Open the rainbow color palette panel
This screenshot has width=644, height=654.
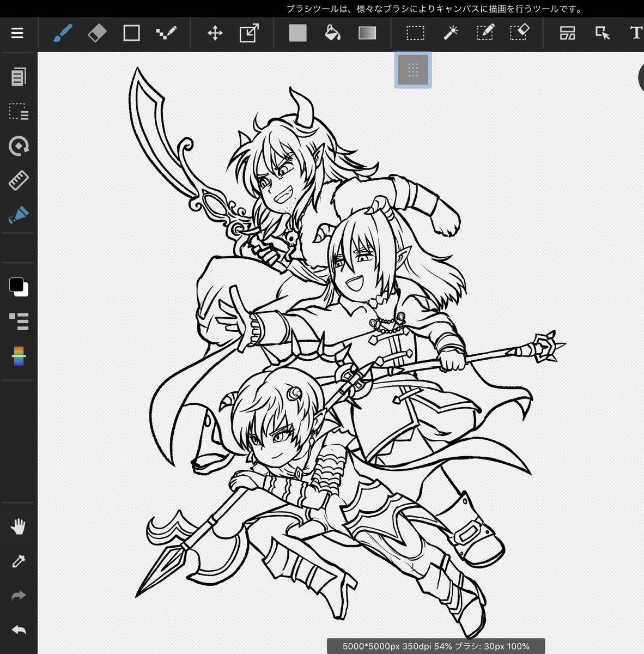tap(19, 356)
